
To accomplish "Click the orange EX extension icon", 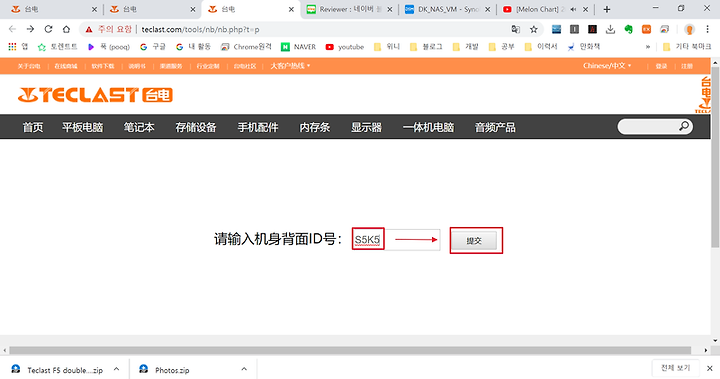I will [647, 29].
